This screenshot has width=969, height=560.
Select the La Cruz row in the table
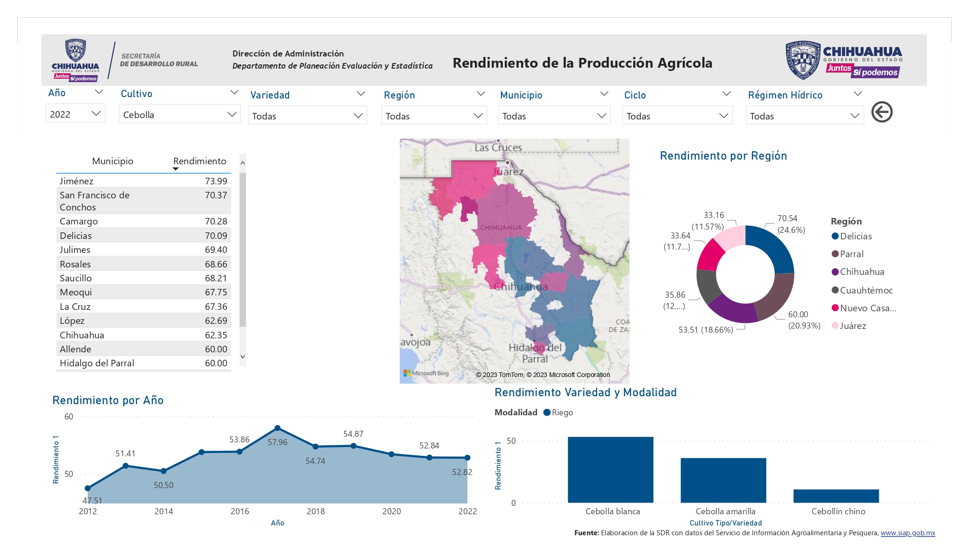tap(143, 307)
